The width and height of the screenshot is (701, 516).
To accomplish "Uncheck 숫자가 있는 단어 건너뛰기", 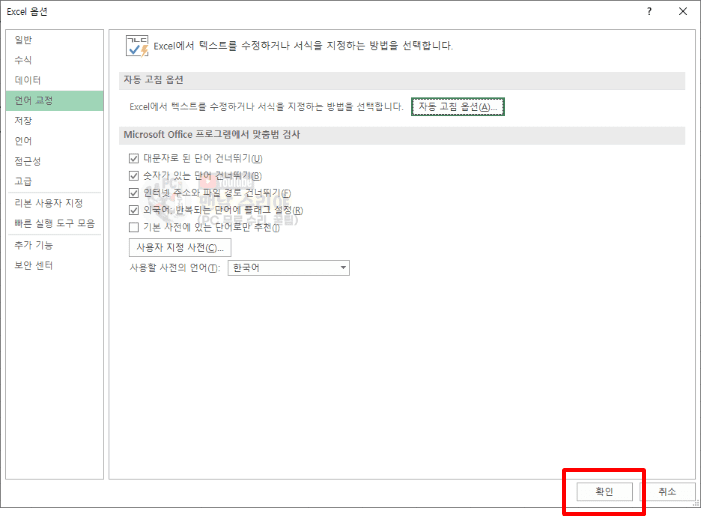I will pyautogui.click(x=134, y=176).
